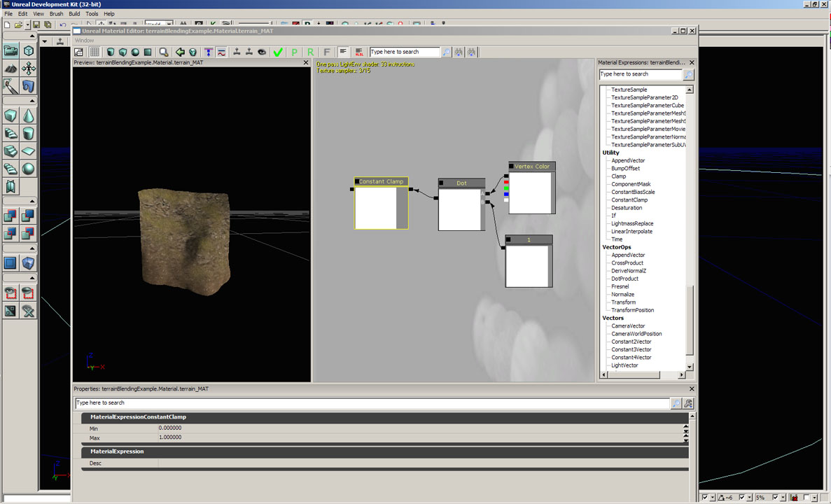Select the Terrain editing mode icon
Viewport: 831px width, 504px height.
(x=11, y=69)
